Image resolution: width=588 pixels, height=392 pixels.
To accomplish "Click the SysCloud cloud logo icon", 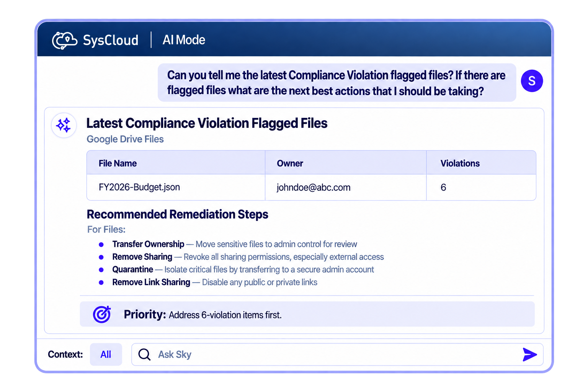I will (65, 40).
